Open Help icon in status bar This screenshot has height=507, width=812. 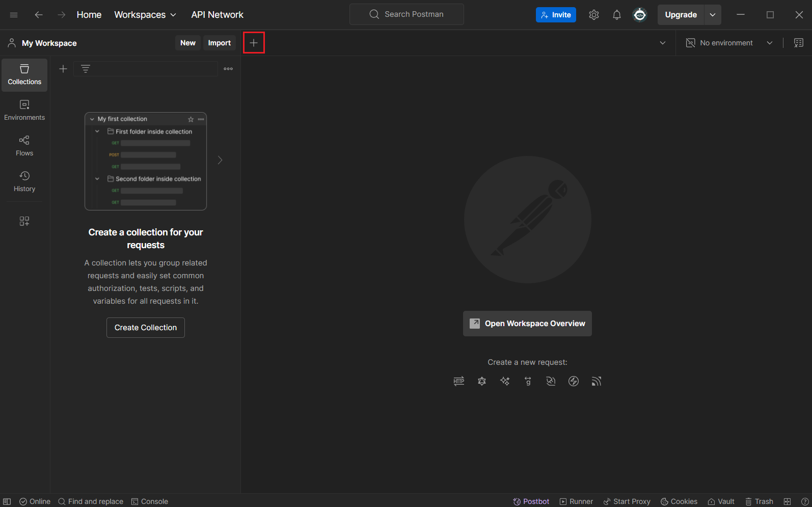pyautogui.click(x=805, y=501)
